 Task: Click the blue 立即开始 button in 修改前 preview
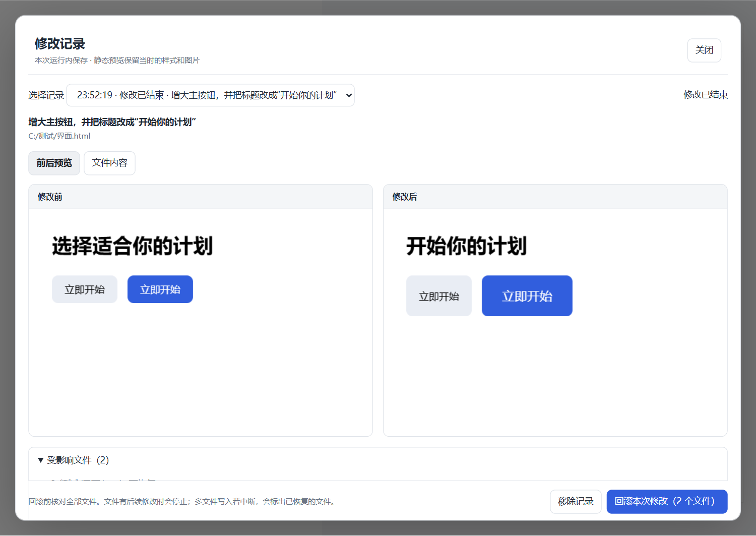[160, 289]
